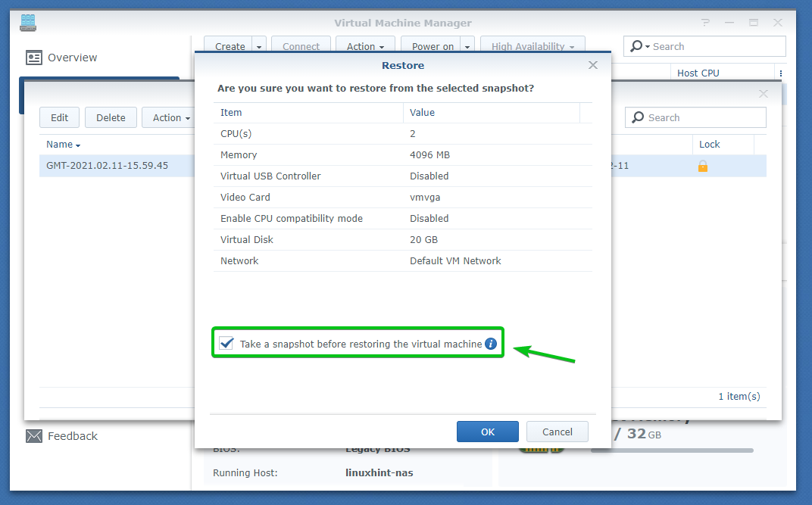The image size is (812, 505).
Task: Expand the Create dropdown arrow
Action: (x=259, y=46)
